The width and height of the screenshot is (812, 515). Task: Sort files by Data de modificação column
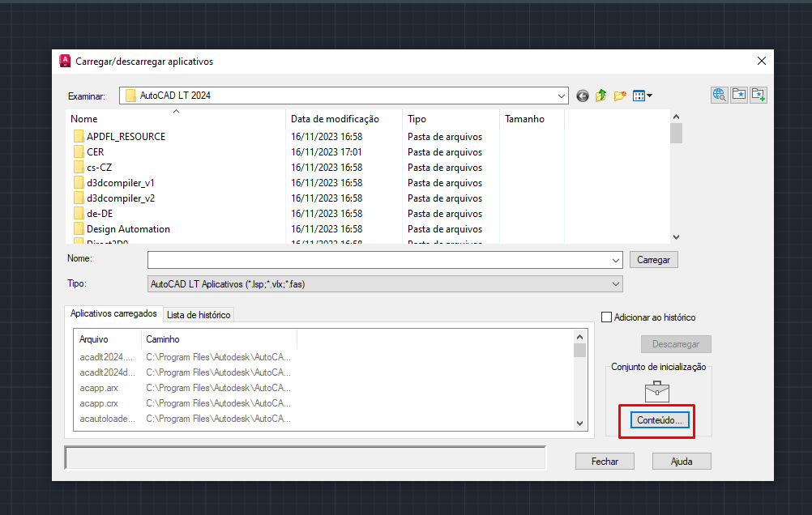[335, 119]
